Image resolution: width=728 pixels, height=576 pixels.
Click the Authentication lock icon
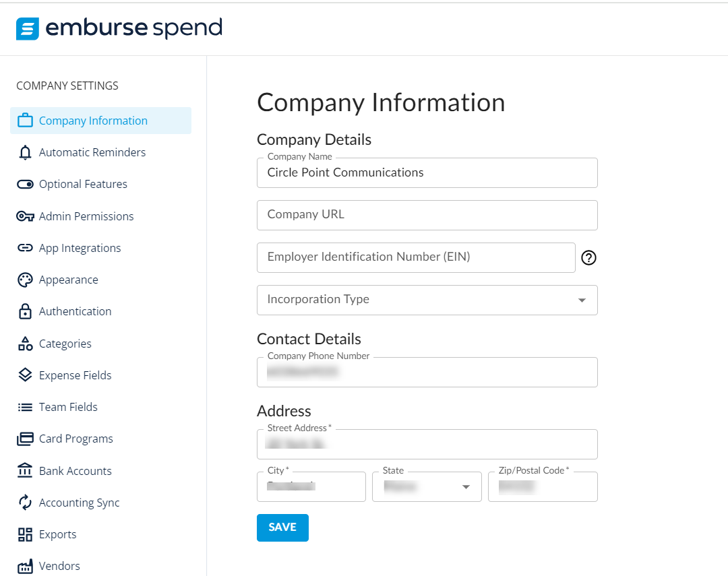[x=24, y=311]
